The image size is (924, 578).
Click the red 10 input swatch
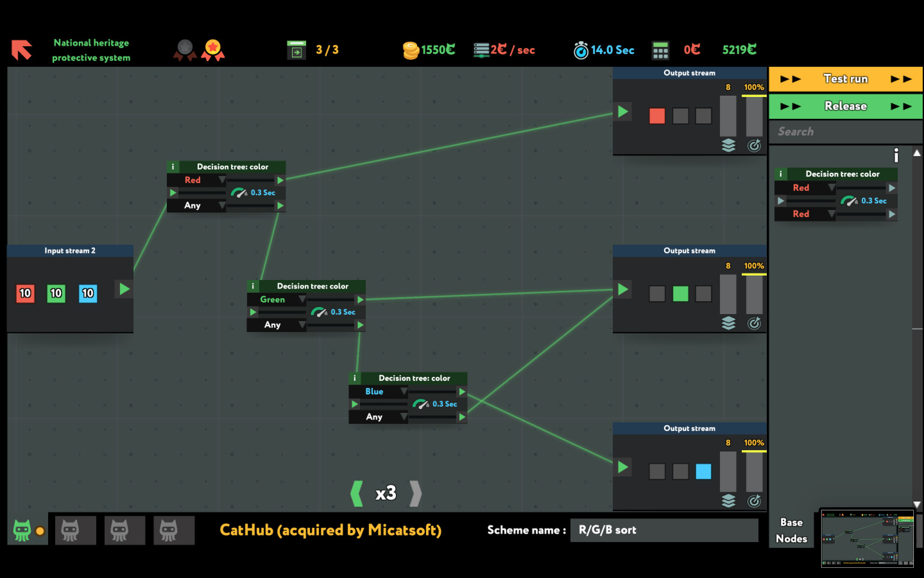click(25, 293)
